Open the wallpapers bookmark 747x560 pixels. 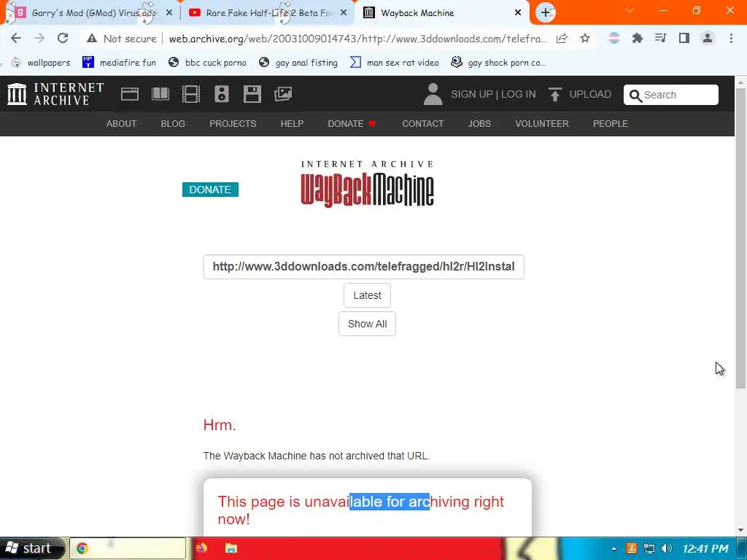(41, 63)
